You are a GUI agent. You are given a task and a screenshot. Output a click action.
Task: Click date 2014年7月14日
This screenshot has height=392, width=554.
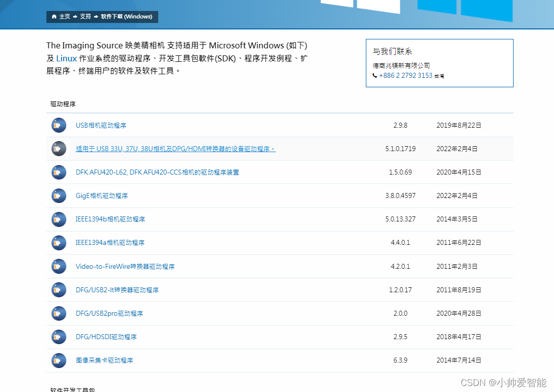click(459, 360)
